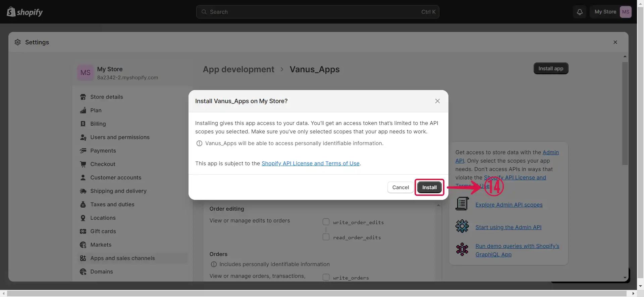Open Shopify API License link in dialog

310,163
